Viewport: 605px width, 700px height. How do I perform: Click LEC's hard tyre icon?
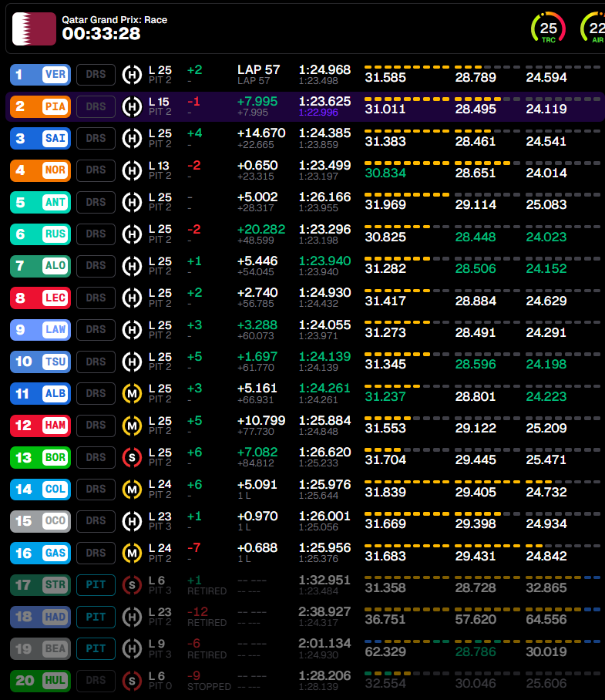pos(132,298)
